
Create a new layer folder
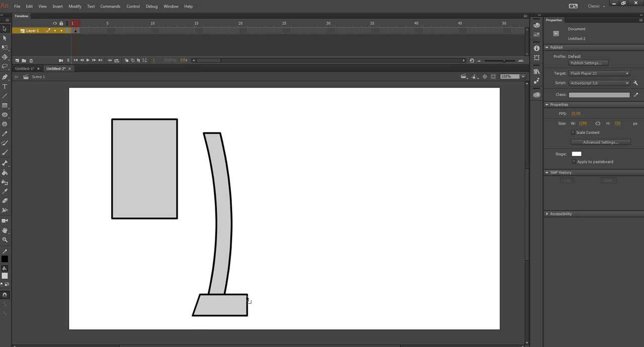24,60
